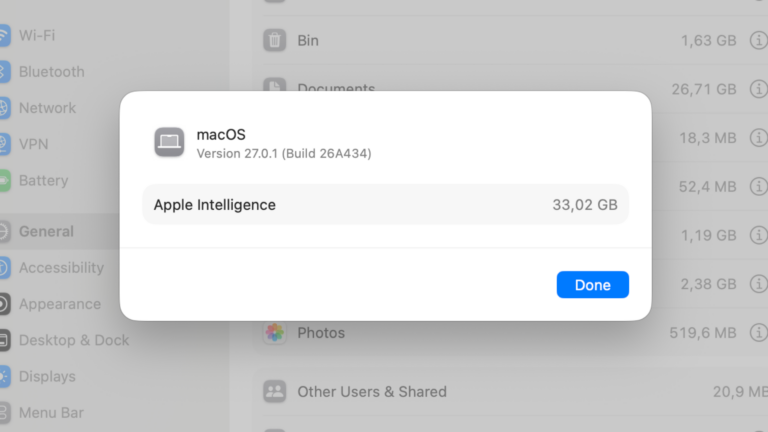Select General in the sidebar
Image resolution: width=768 pixels, height=432 pixels.
[47, 231]
